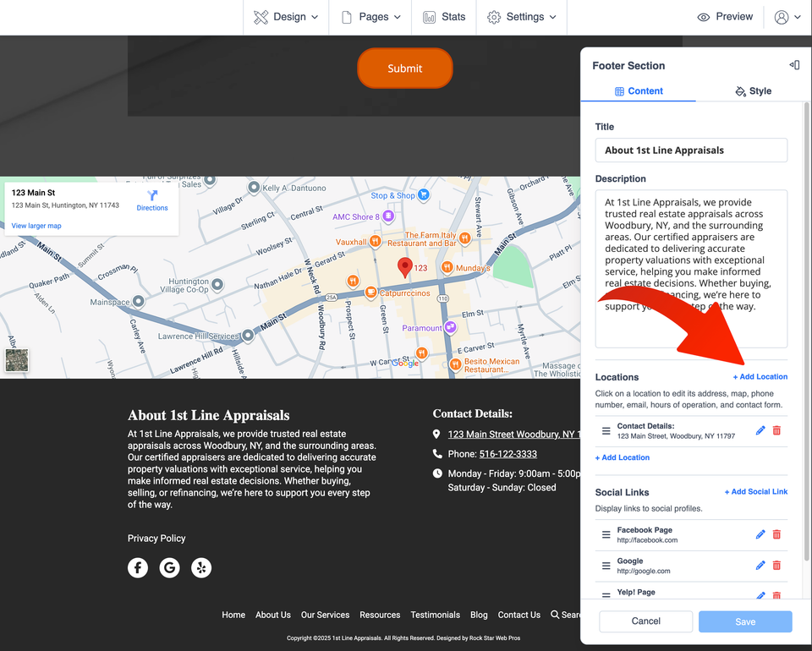Expand the Pages dropdown menu

(x=370, y=17)
